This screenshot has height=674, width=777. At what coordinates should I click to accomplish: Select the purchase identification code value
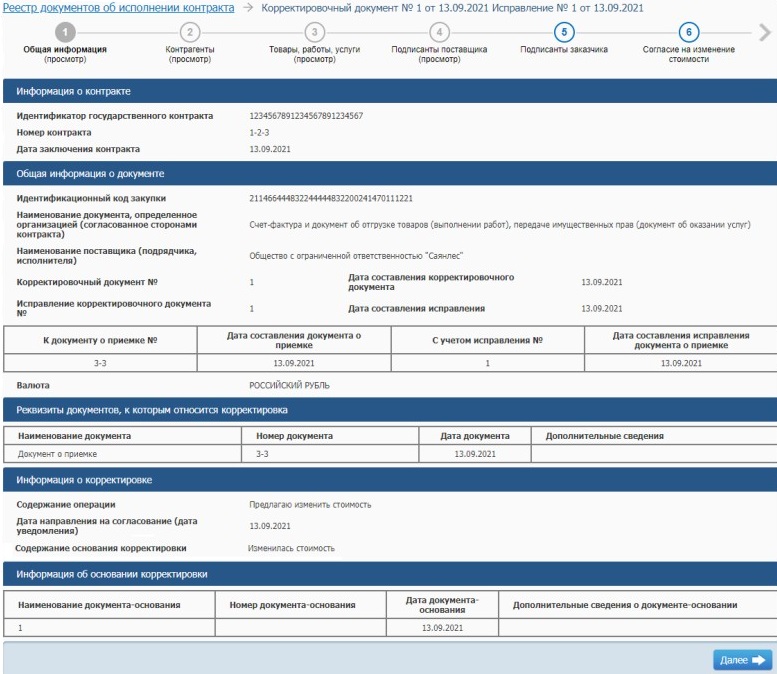[331, 198]
